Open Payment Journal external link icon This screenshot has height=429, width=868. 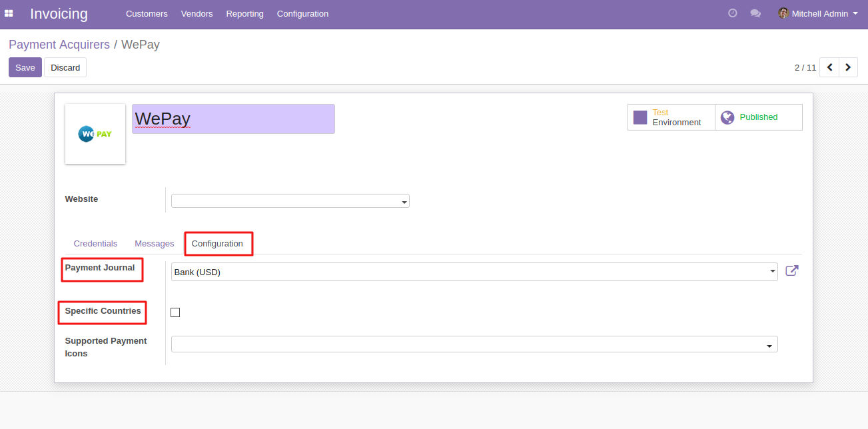tap(792, 271)
